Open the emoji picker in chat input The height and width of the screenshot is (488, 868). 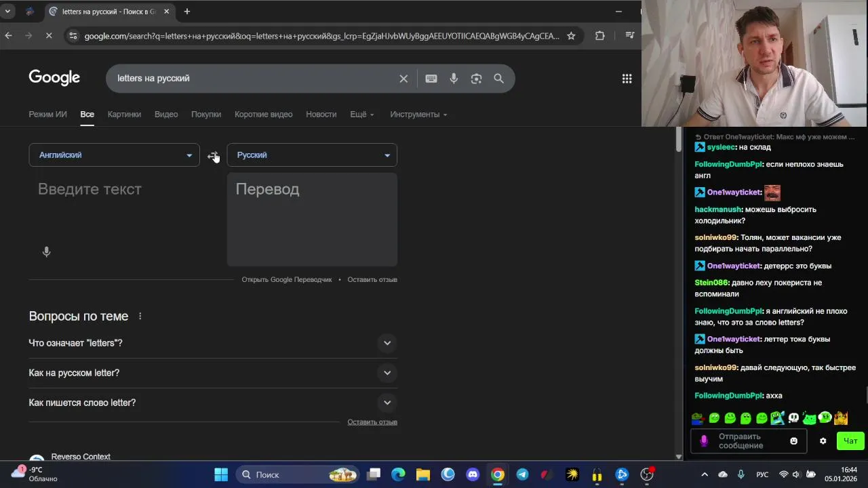(x=793, y=441)
